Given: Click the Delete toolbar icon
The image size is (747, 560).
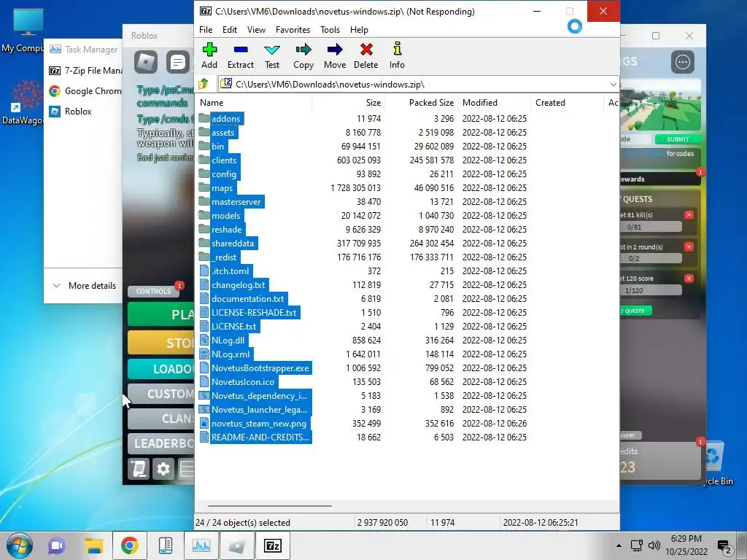Looking at the screenshot, I should [x=366, y=55].
